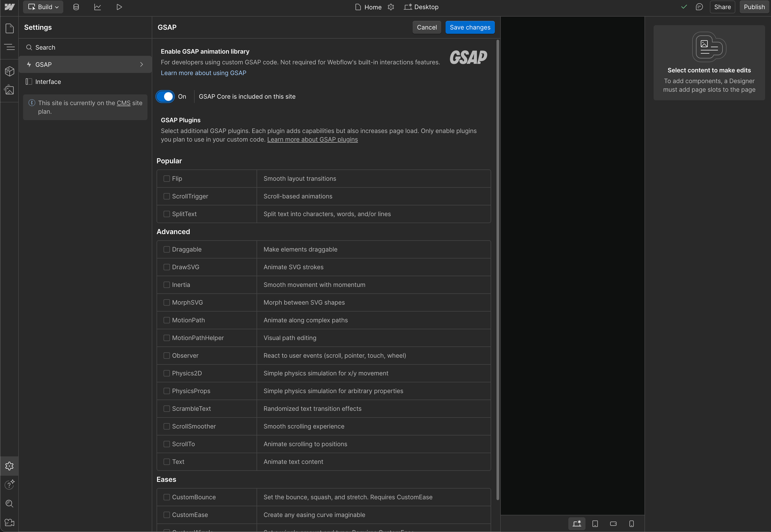Select Interface in the settings list
The height and width of the screenshot is (532, 771).
[85, 82]
